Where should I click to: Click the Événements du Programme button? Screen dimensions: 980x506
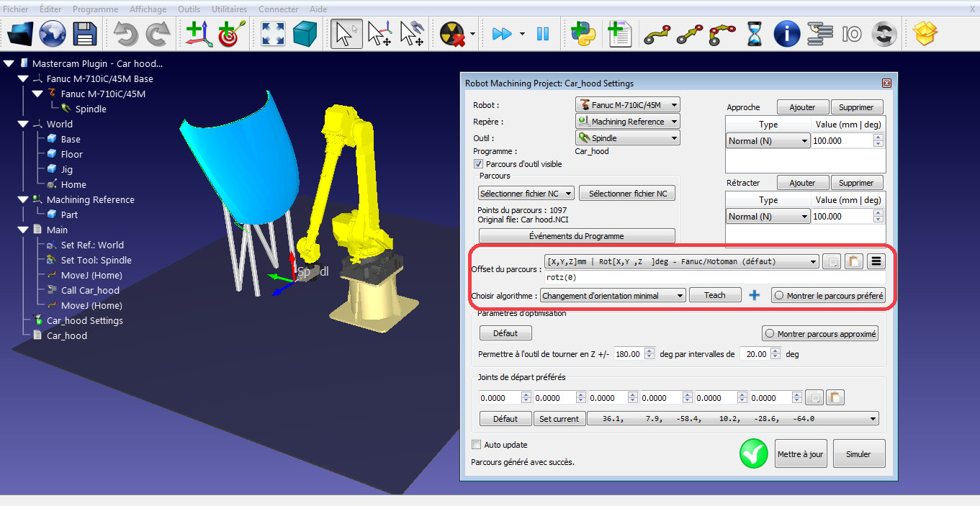click(577, 236)
